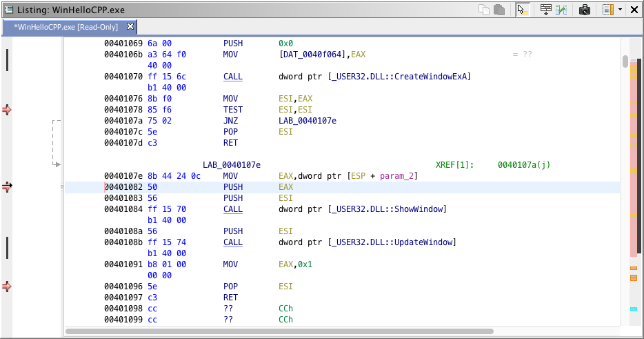The image size is (644, 339).
Task: Toggle the listing overview margin icon
Action: click(607, 10)
